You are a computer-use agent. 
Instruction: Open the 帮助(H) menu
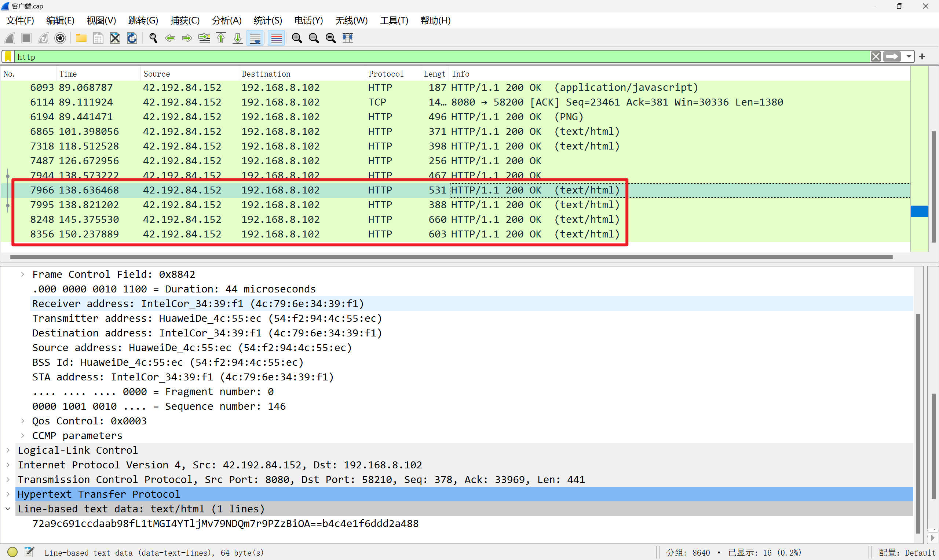click(x=436, y=21)
